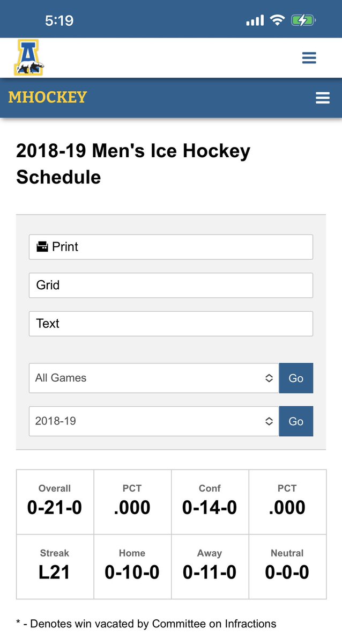Click the arrows on the All Games selector

point(269,378)
